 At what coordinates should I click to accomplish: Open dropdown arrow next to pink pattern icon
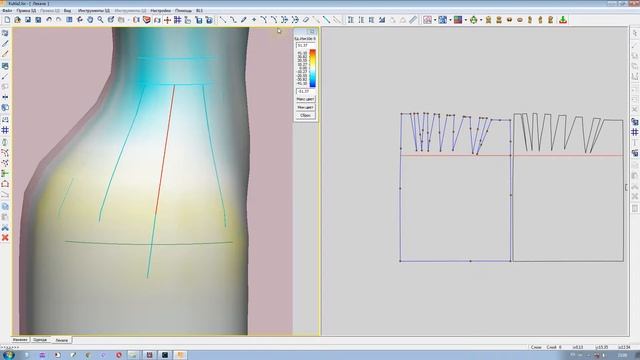[x=435, y=20]
